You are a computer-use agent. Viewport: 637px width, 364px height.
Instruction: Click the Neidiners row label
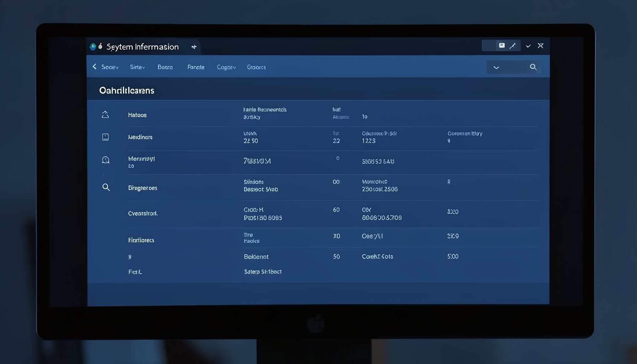pos(140,137)
